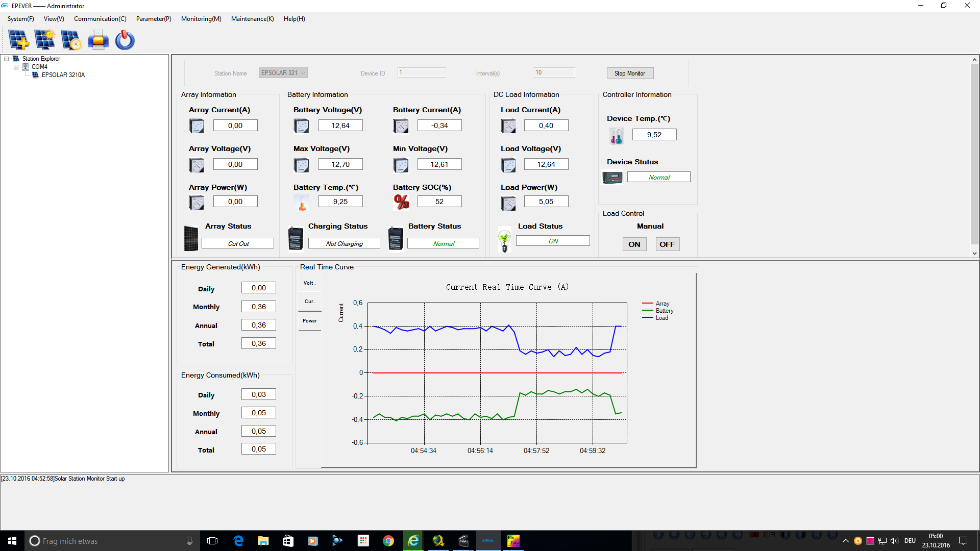Open the Monitoring(M) menu

coord(201,19)
